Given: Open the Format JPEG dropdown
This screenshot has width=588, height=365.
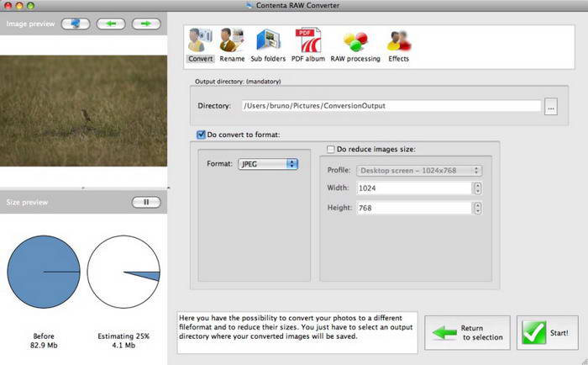Looking at the screenshot, I should [x=268, y=164].
